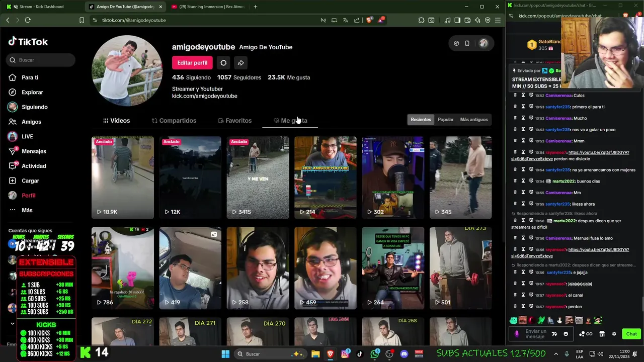The height and width of the screenshot is (362, 644).
Task: Click the address bar URL
Action: (x=134, y=20)
